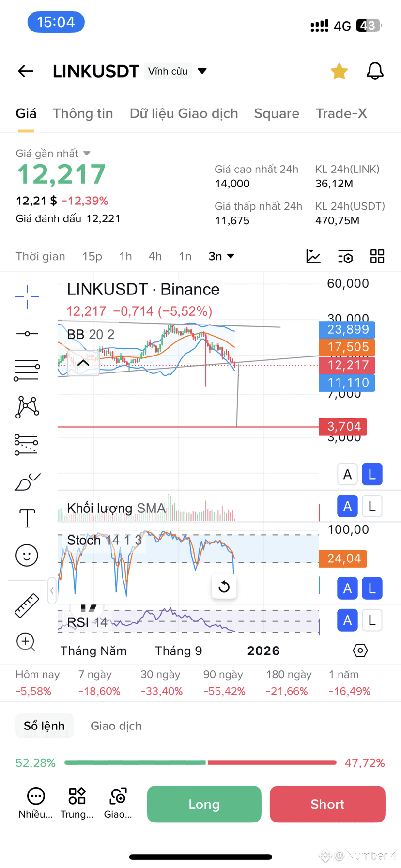Open the multi-chart grid layout icon

point(377,256)
